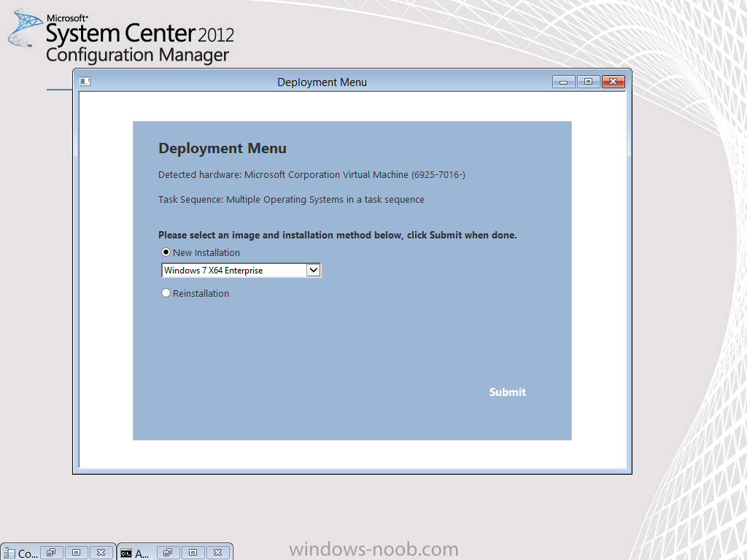The width and height of the screenshot is (747, 560).
Task: Maximize the minimized 'A...' command prompt window
Action: coord(193,553)
